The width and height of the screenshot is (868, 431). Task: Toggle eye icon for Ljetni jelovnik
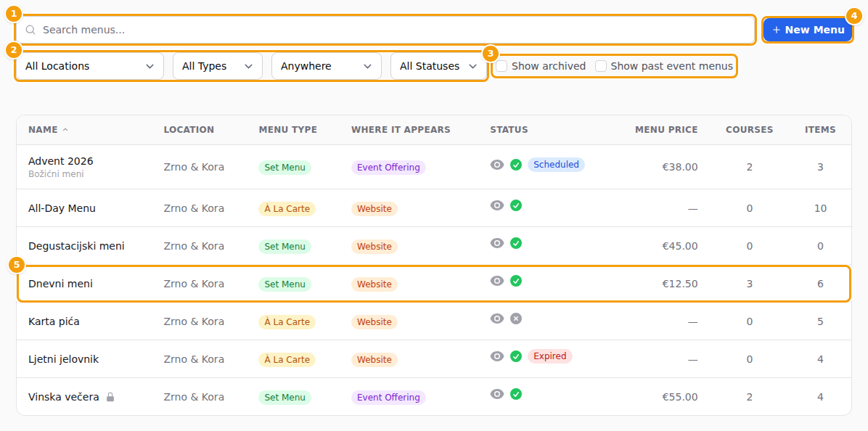(497, 356)
